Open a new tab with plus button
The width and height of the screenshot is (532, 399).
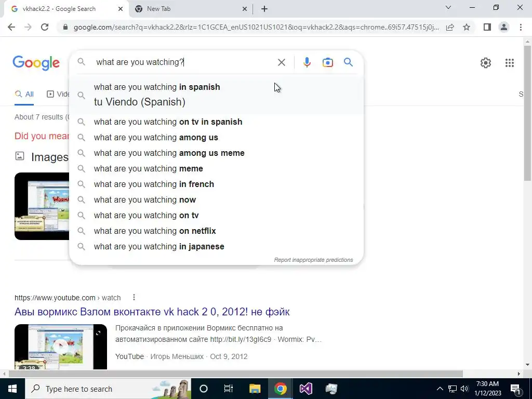pos(264,9)
